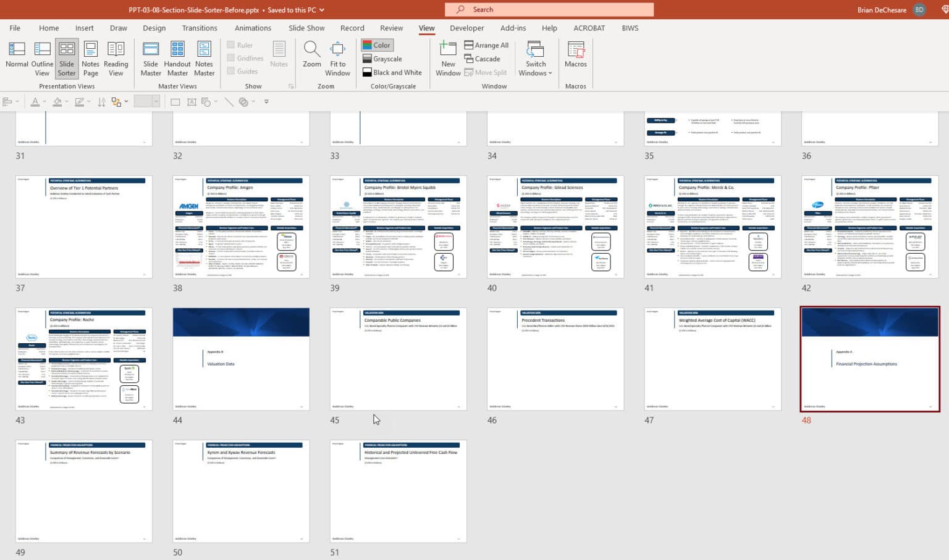Click Arrange All in the Window group
The image size is (949, 560).
point(487,44)
